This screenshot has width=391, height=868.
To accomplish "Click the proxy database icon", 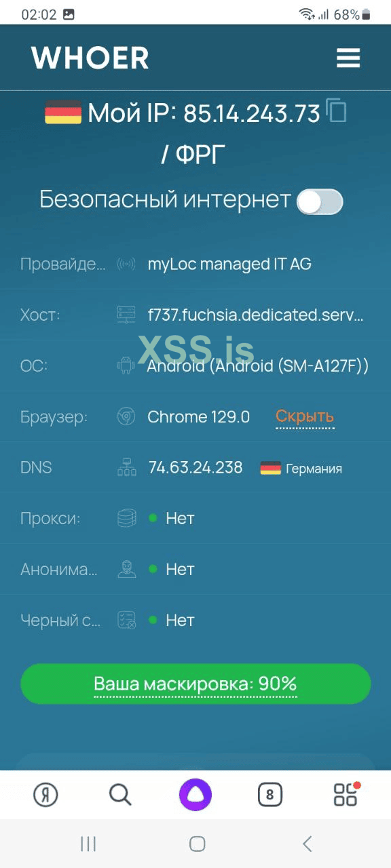I will (x=126, y=518).
